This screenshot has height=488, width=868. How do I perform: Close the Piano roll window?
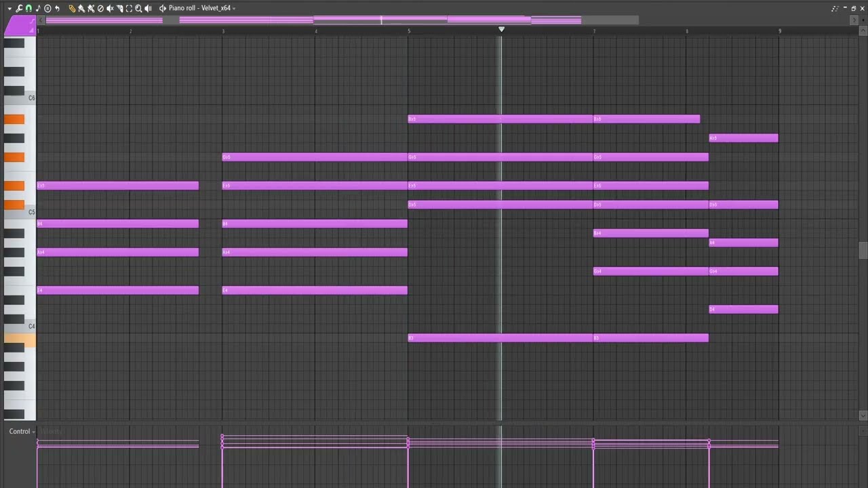[x=862, y=9]
